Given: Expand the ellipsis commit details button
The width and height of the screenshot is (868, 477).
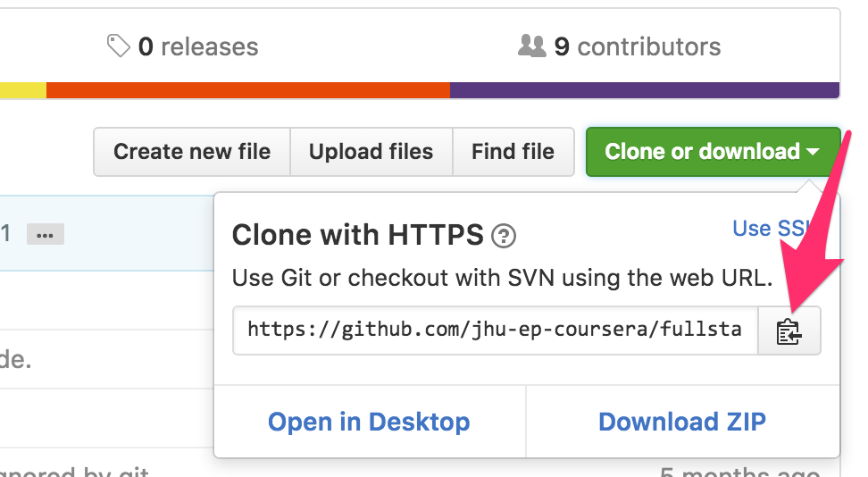Looking at the screenshot, I should coord(46,235).
